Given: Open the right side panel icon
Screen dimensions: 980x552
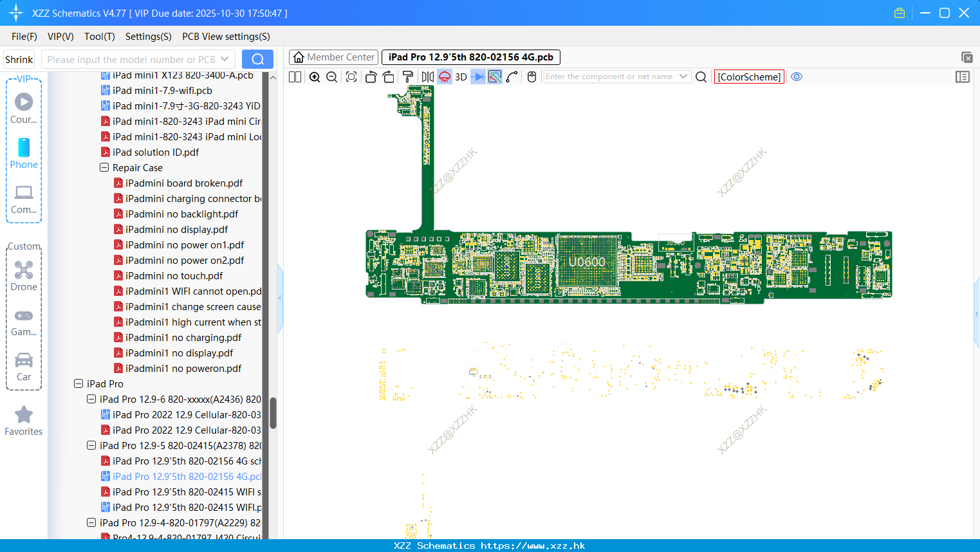Looking at the screenshot, I should pyautogui.click(x=963, y=77).
